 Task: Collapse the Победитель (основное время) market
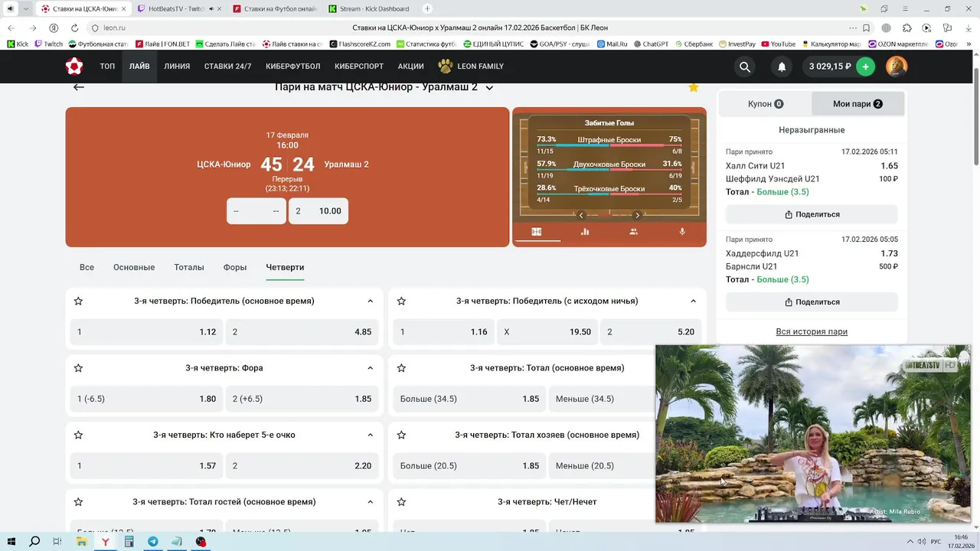click(x=370, y=301)
